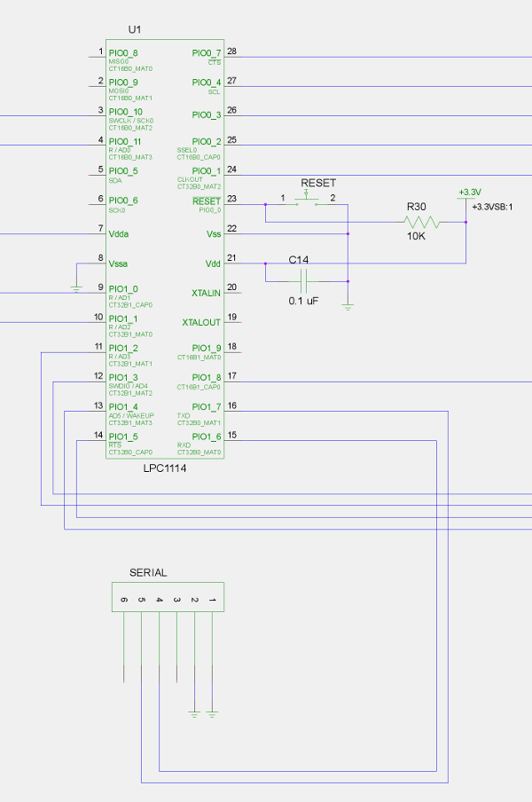The width and height of the screenshot is (532, 802).
Task: Select pin label PIO1_0
Action: [123, 289]
